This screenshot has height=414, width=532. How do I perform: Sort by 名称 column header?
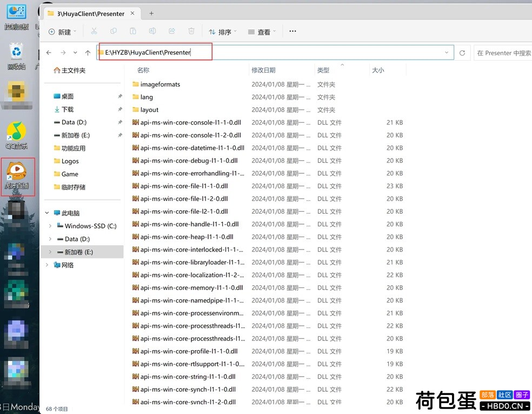coord(143,70)
